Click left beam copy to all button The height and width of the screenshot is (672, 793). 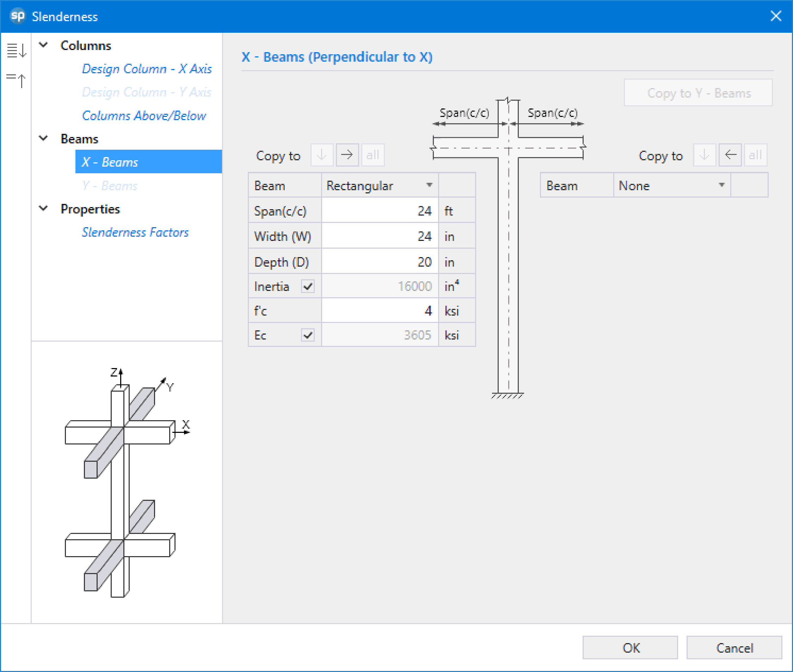[x=373, y=155]
